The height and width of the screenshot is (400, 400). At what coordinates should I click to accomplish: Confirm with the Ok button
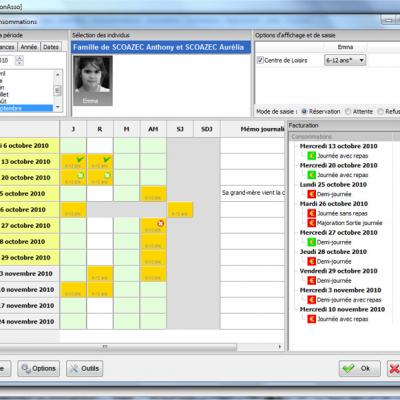click(360, 368)
